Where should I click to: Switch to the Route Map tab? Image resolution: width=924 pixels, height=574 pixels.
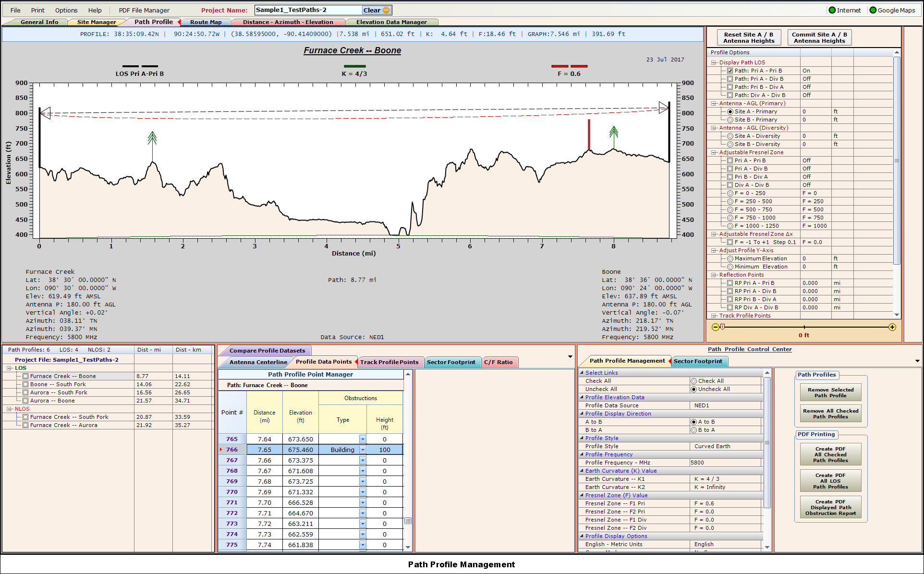click(206, 22)
